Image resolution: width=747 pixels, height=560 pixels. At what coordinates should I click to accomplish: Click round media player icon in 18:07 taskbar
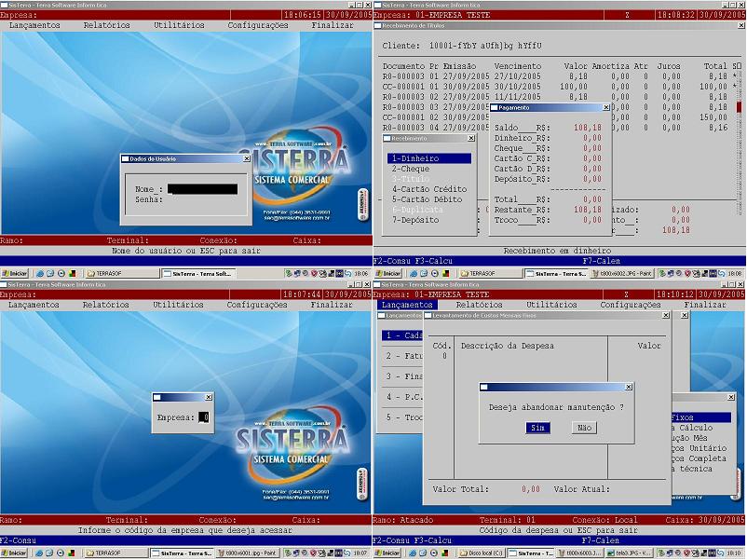60,553
